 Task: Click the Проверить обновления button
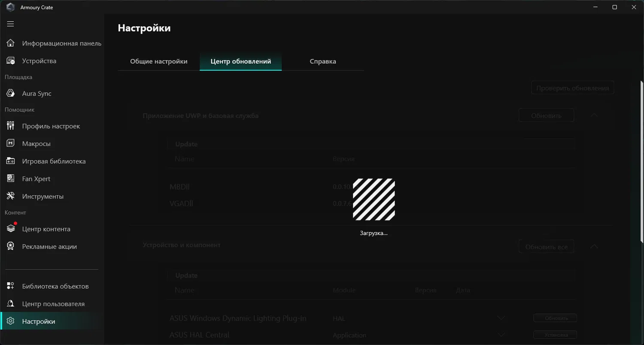(573, 88)
